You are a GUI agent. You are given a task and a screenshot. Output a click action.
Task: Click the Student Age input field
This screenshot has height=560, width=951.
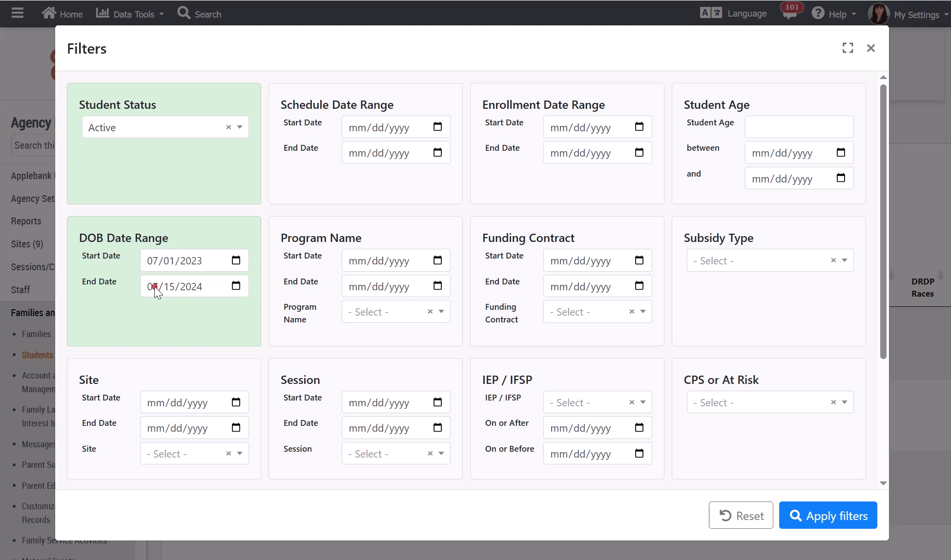[799, 127]
